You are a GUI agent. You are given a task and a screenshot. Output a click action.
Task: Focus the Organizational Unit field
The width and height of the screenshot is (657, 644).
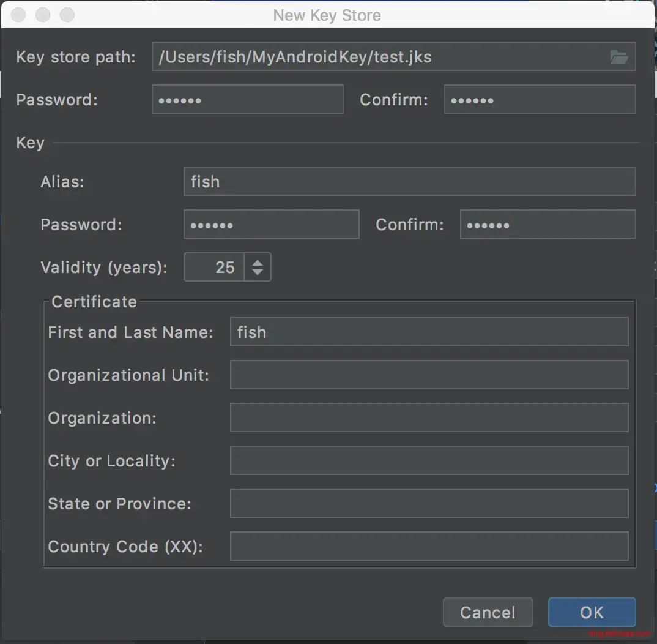tap(429, 375)
